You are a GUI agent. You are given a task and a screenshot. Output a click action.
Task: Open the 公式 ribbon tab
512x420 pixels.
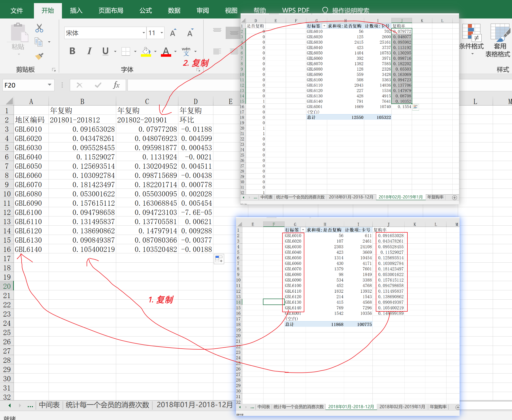146,11
